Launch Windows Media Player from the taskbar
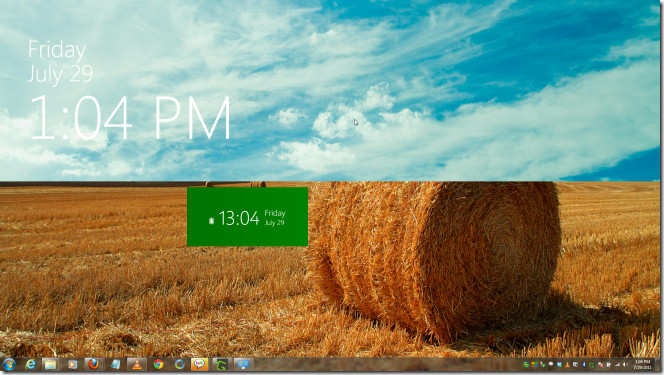664x375 pixels. click(72, 364)
